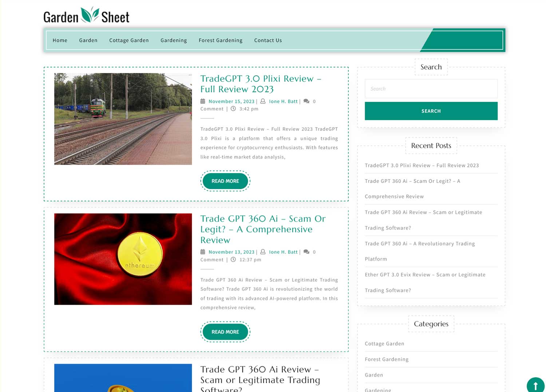Click the 3:42 pm post time
This screenshot has width=546, height=392.
pyautogui.click(x=249, y=109)
